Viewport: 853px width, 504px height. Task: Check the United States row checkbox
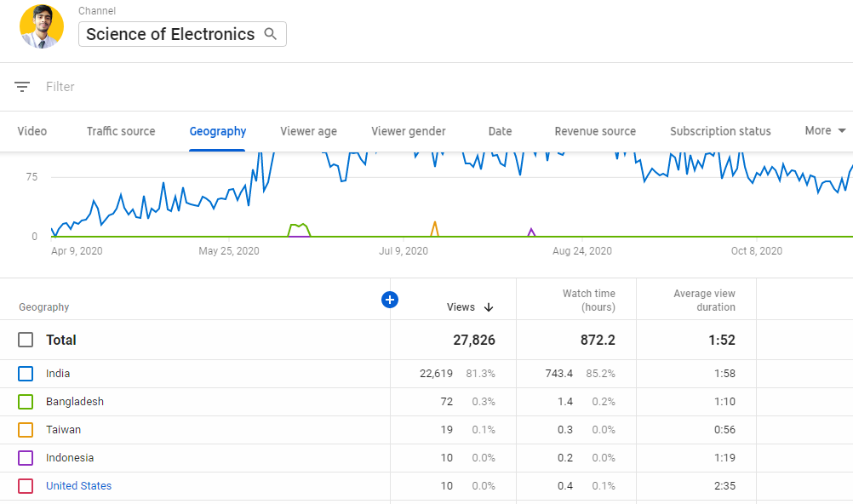[25, 485]
